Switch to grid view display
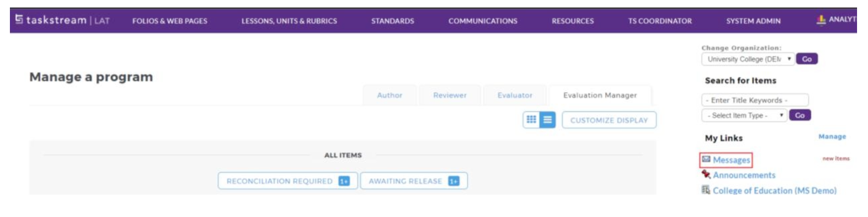Viewport: 868px width, 217px height. pos(531,120)
